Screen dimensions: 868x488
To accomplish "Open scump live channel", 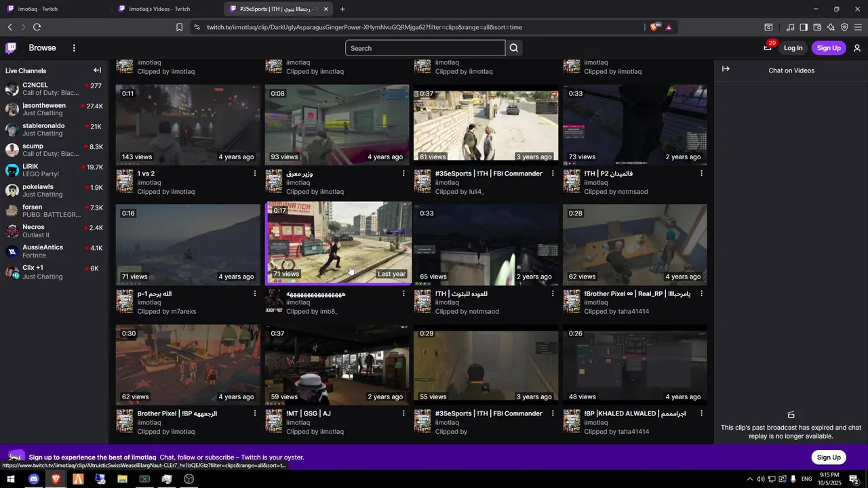I will [54, 150].
